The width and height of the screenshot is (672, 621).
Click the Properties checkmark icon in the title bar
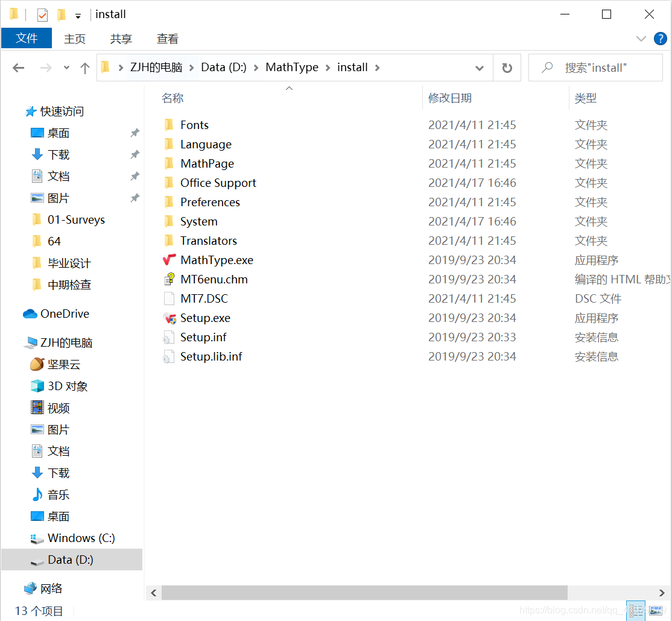click(42, 15)
